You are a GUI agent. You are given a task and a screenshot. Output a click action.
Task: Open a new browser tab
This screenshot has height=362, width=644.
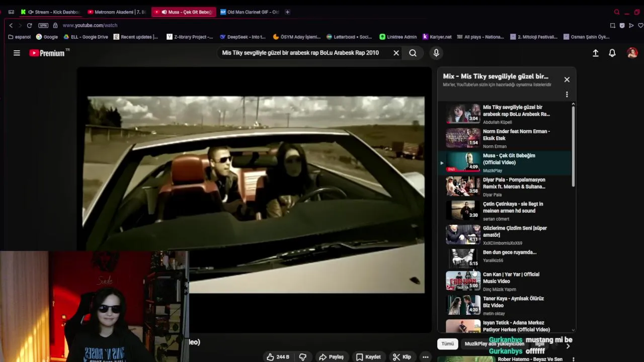[x=287, y=12]
